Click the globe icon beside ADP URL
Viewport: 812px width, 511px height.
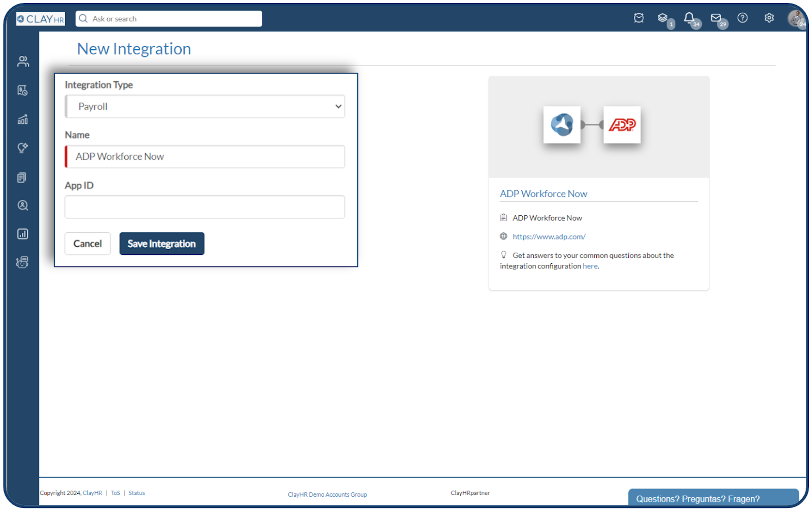(503, 236)
